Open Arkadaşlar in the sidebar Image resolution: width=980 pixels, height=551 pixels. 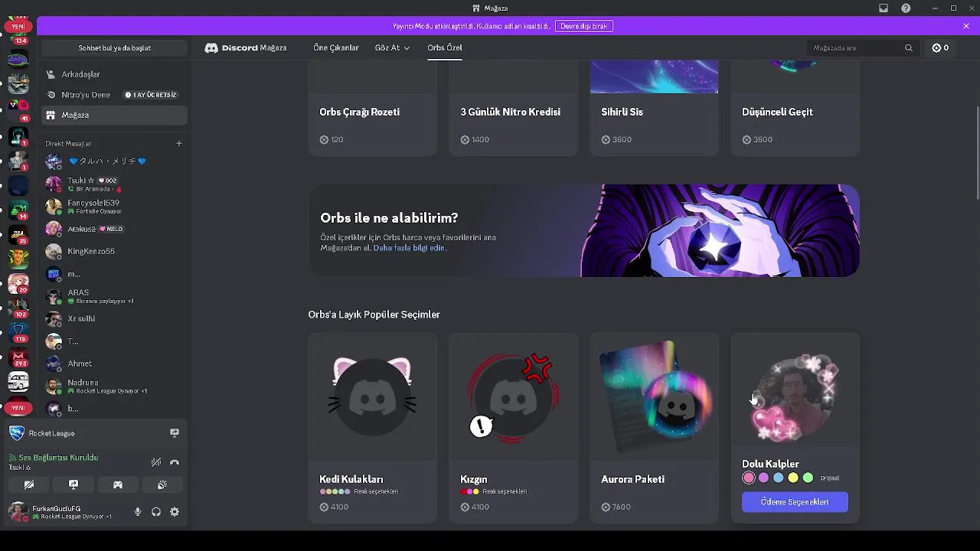[114, 74]
